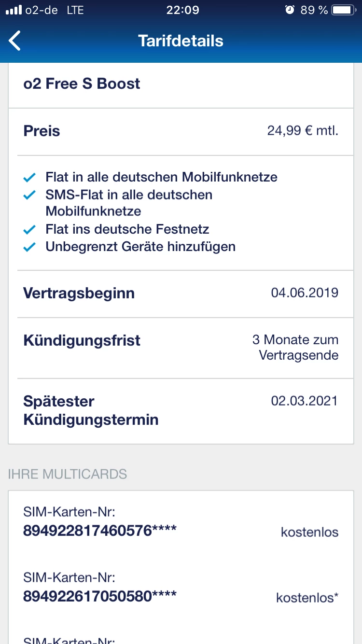Select date 02.03.2021

[304, 401]
